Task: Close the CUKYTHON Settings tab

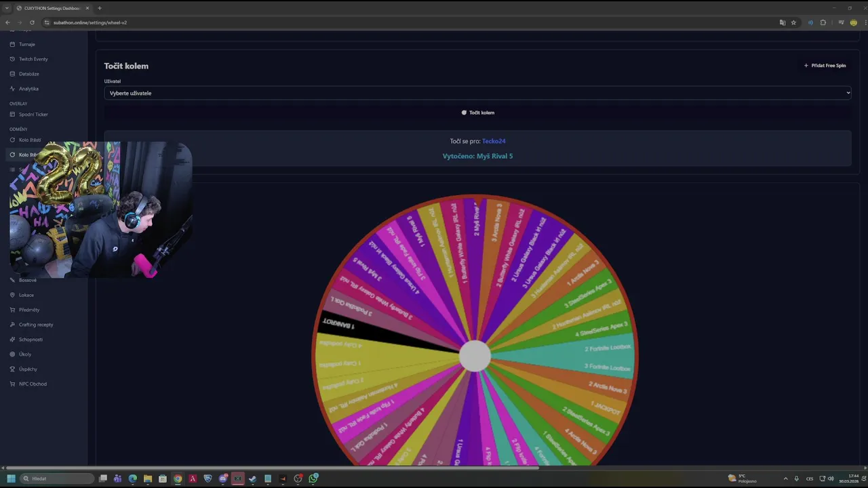Action: point(87,8)
